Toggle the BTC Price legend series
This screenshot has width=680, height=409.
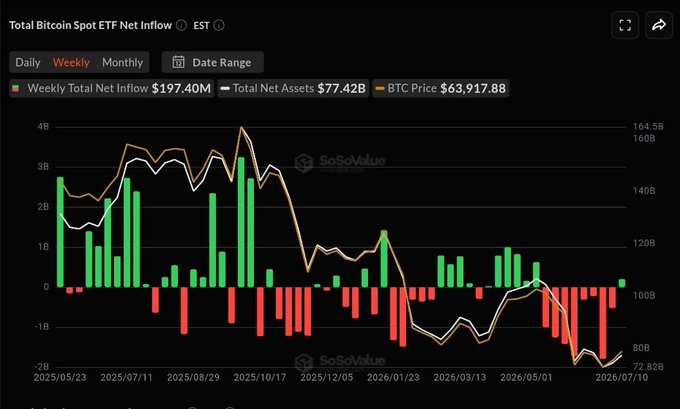tap(441, 88)
